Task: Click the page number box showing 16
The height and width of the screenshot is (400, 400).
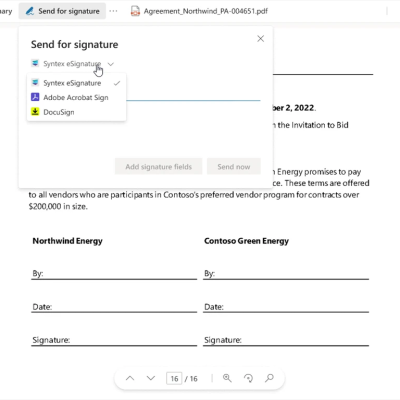Action: pos(174,379)
